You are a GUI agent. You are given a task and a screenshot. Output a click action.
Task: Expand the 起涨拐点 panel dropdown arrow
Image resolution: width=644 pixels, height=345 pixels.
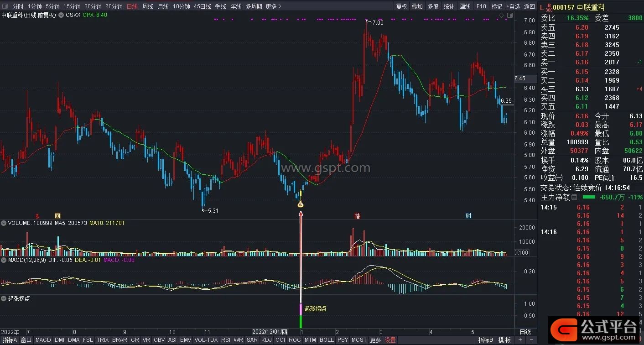coord(4,298)
